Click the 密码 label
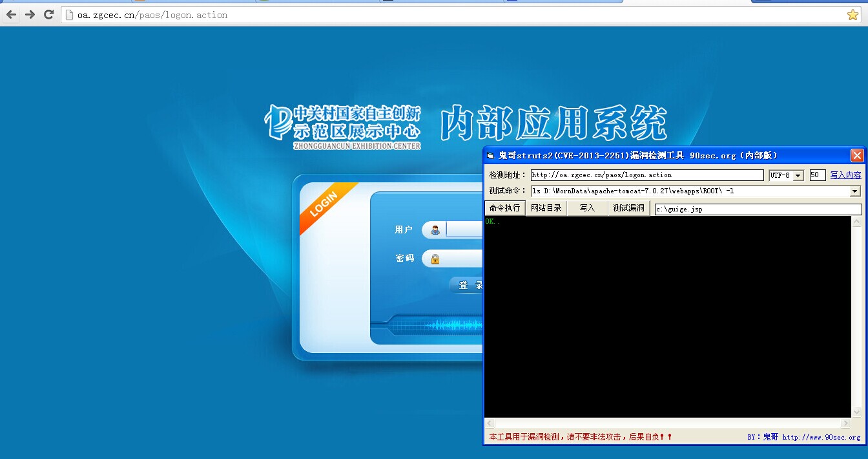The width and height of the screenshot is (868, 459). (405, 259)
